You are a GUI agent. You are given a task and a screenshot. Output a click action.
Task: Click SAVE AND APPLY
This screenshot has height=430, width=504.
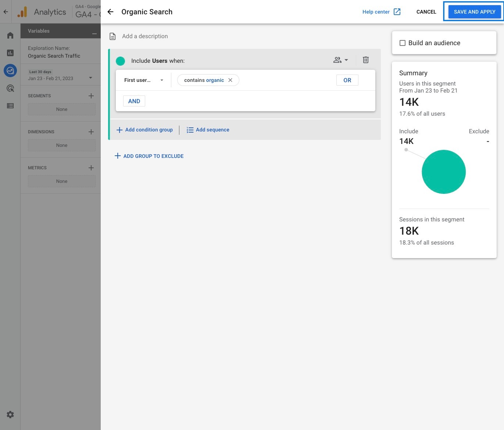(475, 12)
